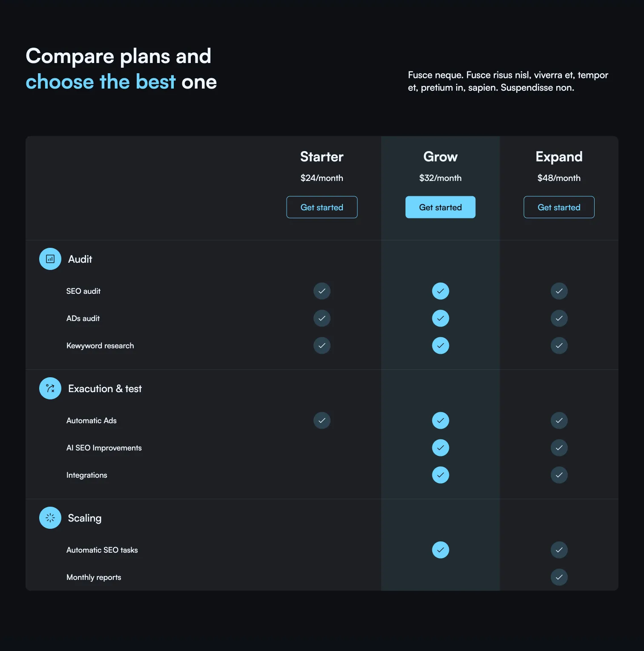Click the $48/month price text

[x=559, y=178]
